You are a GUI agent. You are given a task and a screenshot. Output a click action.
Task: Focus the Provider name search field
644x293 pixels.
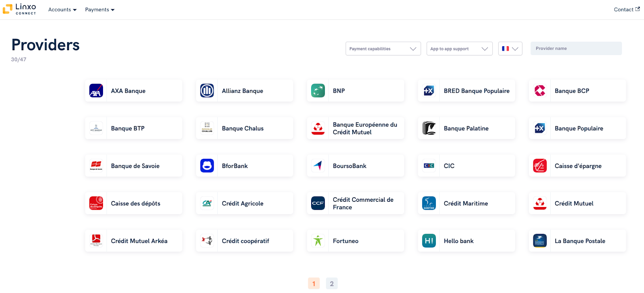click(x=576, y=48)
